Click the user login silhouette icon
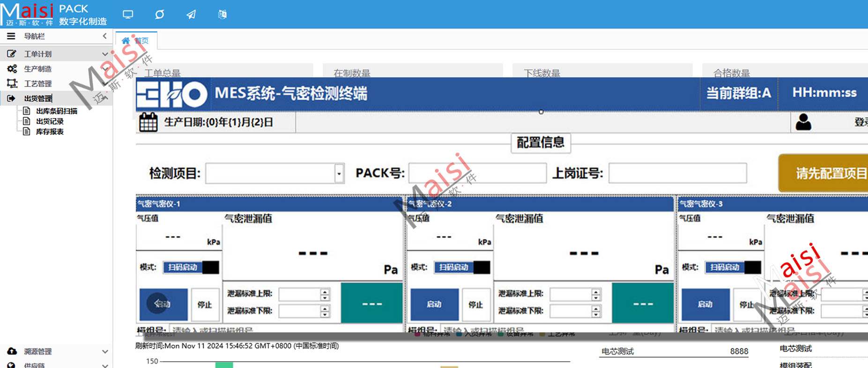 (x=803, y=122)
